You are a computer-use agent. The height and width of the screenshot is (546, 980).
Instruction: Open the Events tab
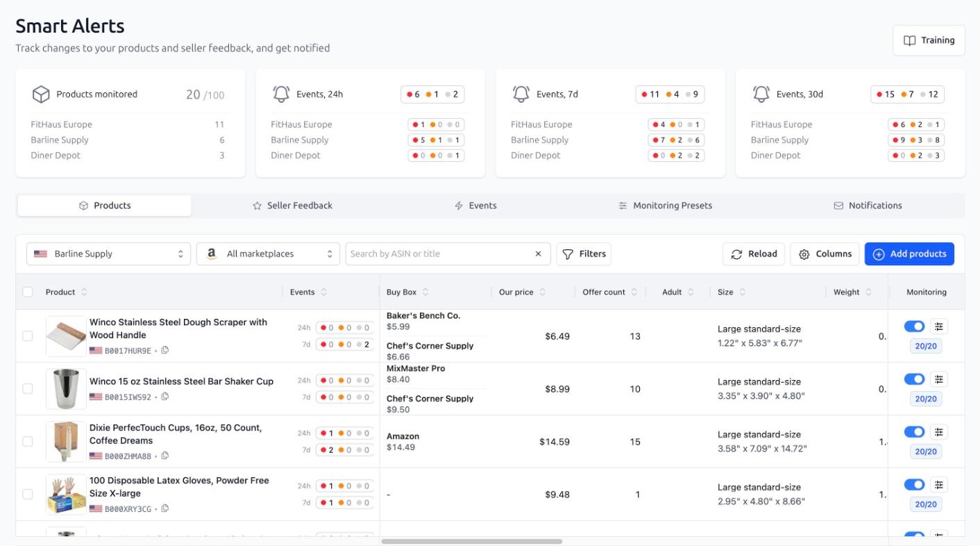click(475, 206)
